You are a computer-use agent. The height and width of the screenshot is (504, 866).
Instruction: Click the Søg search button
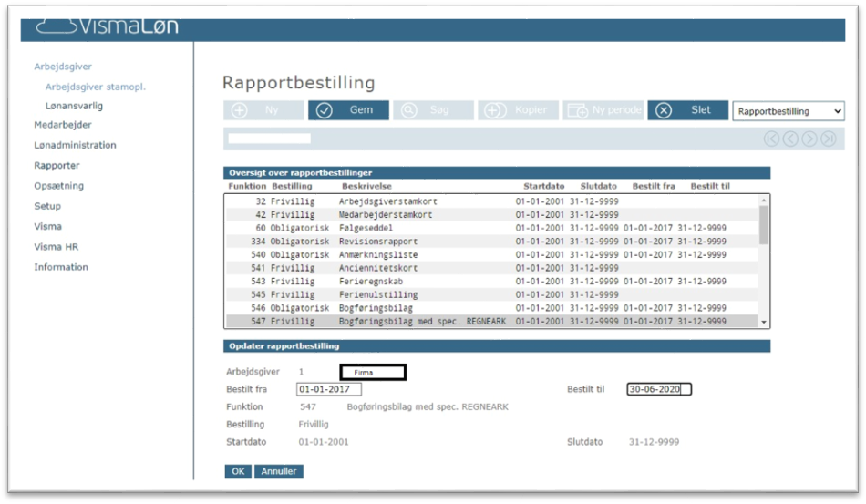pos(433,110)
